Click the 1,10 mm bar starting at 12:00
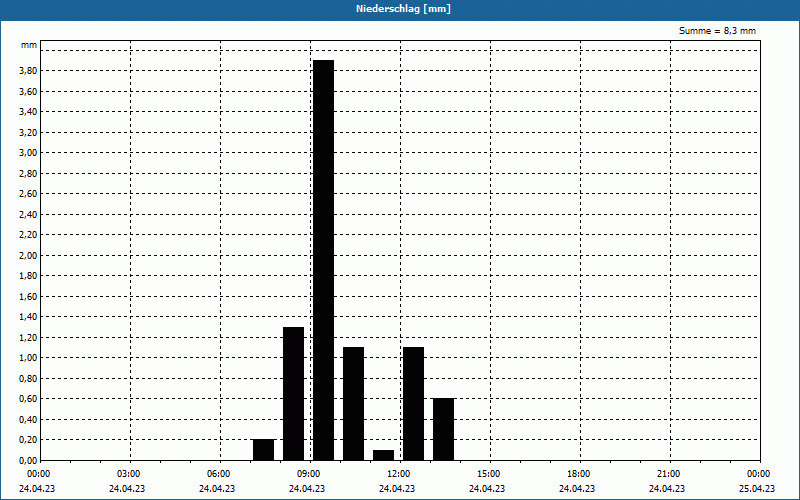Viewport: 800px width, 500px height. (x=413, y=404)
